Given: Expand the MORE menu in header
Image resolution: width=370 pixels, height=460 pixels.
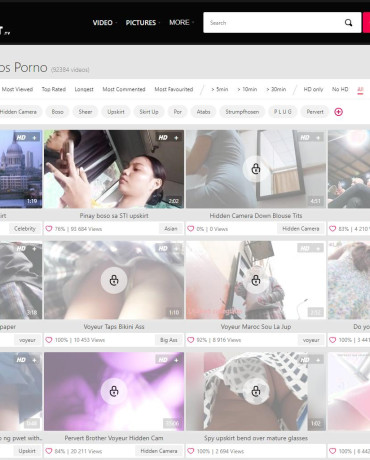Looking at the screenshot, I should [x=179, y=22].
